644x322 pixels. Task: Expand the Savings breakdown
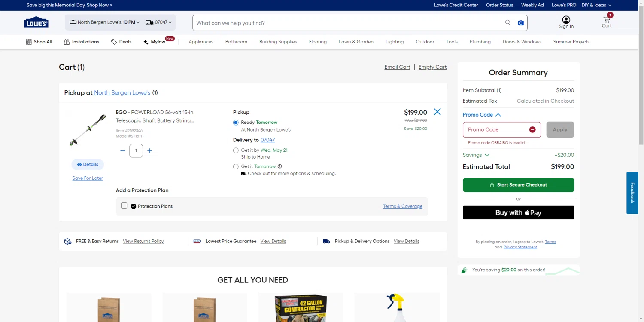pyautogui.click(x=476, y=155)
